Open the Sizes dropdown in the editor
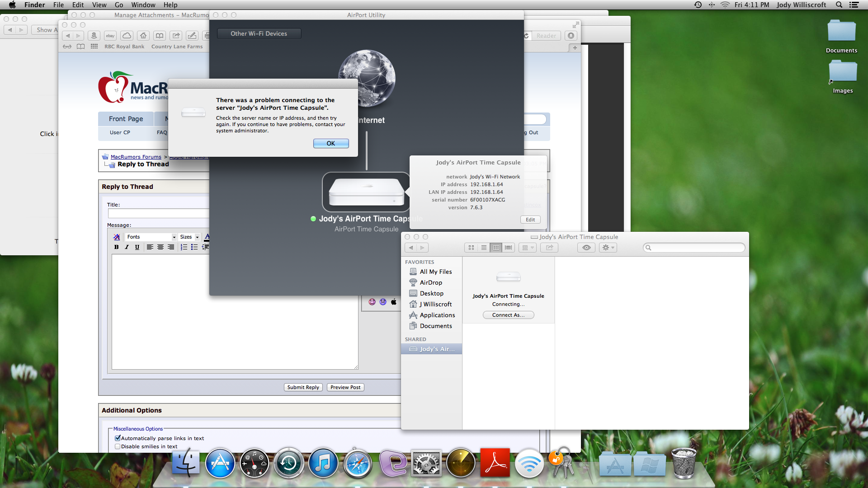Viewport: 868px width, 488px height. coord(189,237)
